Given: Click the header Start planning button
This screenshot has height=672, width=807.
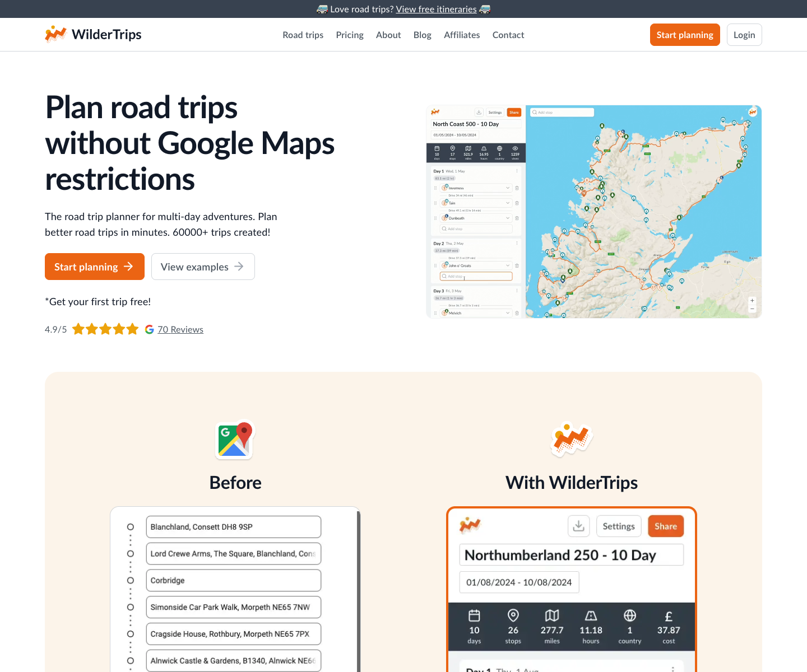Looking at the screenshot, I should [x=685, y=35].
